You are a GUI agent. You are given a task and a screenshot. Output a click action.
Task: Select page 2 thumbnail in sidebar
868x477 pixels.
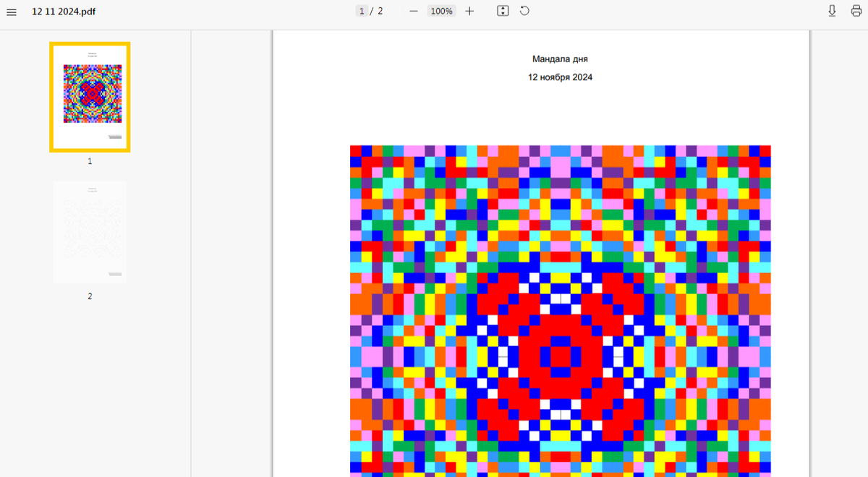(x=90, y=231)
